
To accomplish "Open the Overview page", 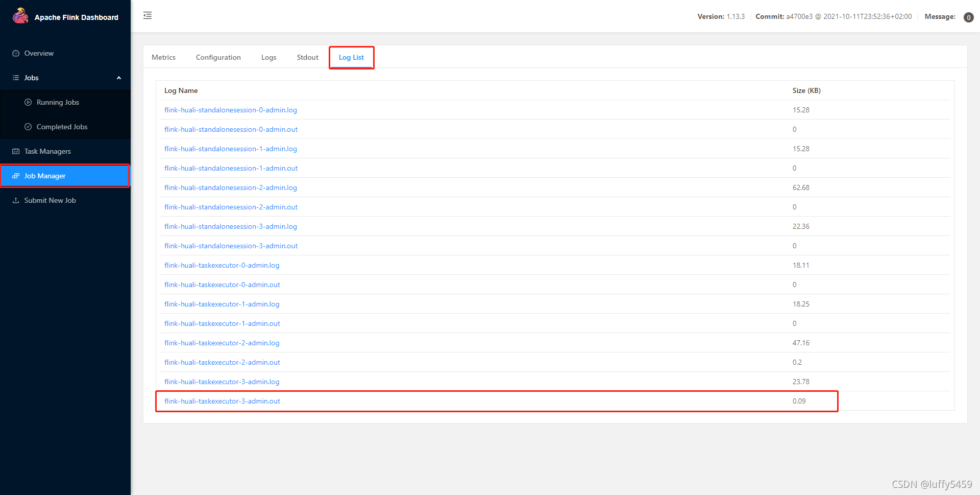I will tap(39, 53).
